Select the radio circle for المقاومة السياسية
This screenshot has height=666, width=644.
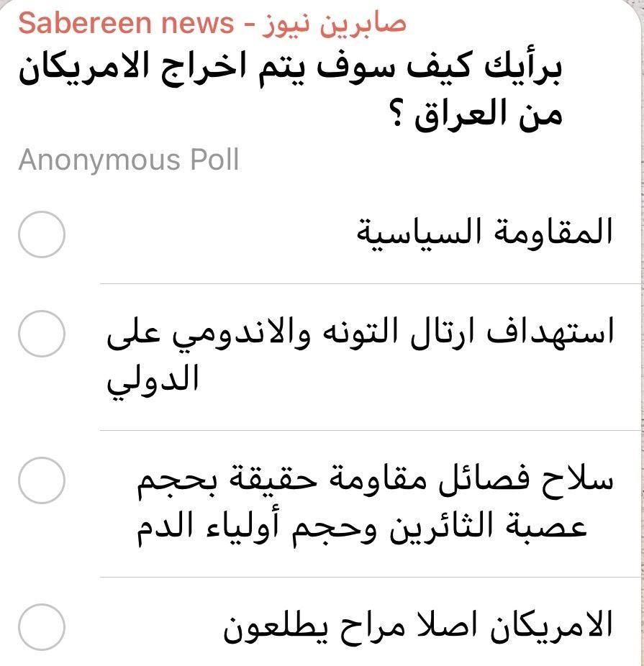pyautogui.click(x=41, y=234)
